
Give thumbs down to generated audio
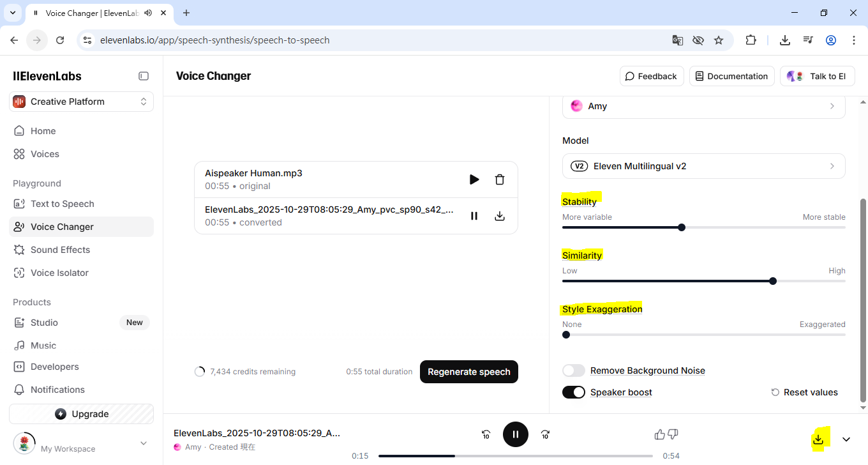pos(673,434)
